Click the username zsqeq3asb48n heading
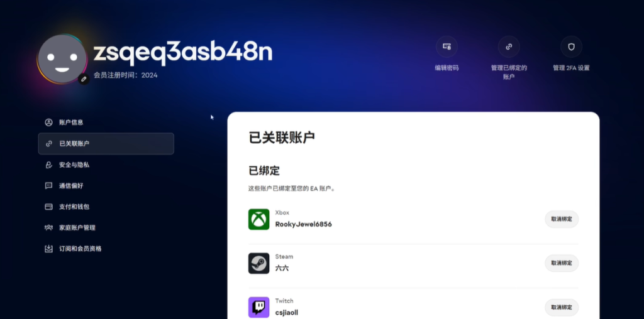The height and width of the screenshot is (319, 644). [182, 53]
